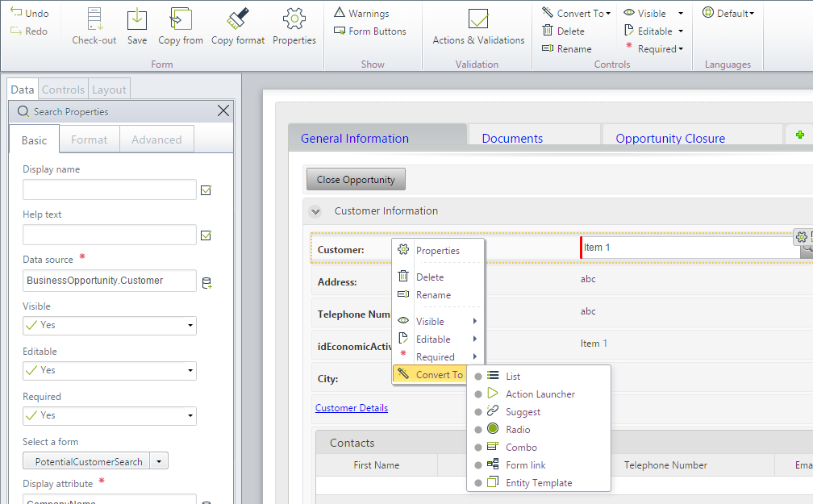Click the Data source field BusinessOpportunity.Customer

110,281
